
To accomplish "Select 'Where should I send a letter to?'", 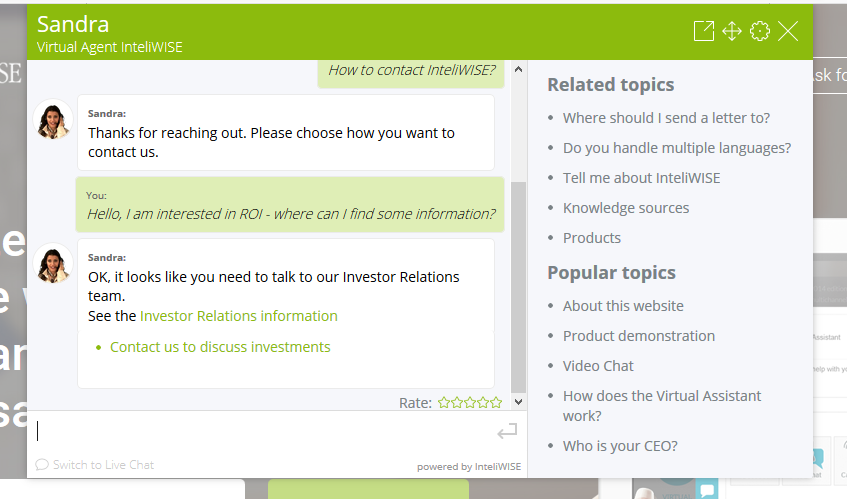I will (x=666, y=118).
